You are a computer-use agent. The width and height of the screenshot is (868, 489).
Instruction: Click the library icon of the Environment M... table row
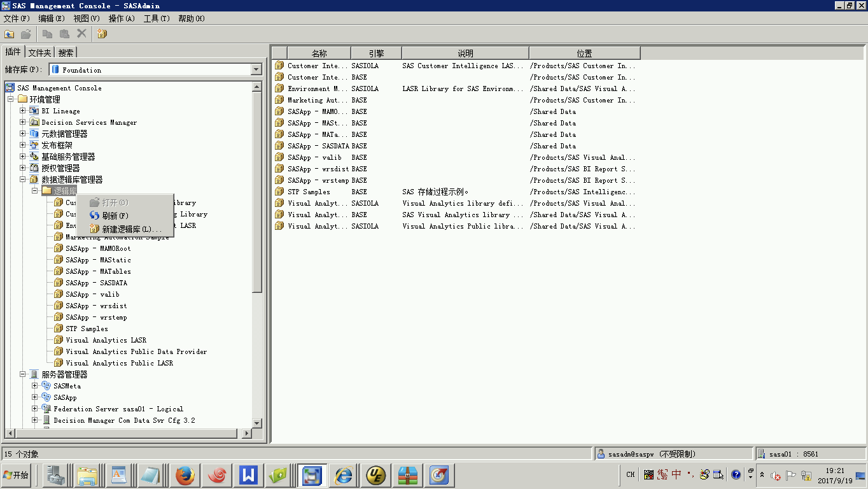pos(279,89)
